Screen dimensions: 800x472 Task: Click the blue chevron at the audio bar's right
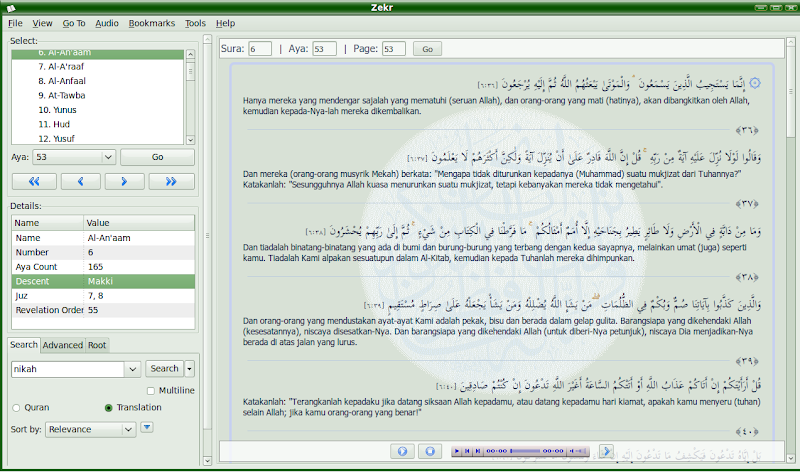tap(607, 451)
